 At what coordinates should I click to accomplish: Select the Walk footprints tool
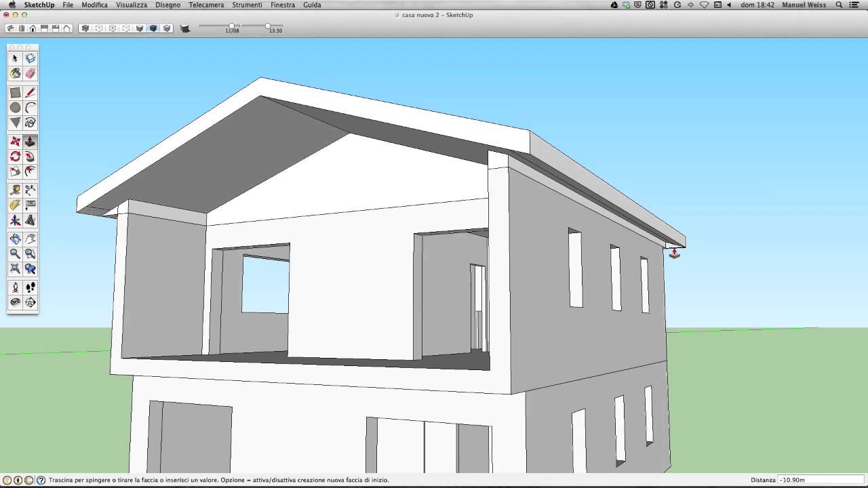pos(31,287)
